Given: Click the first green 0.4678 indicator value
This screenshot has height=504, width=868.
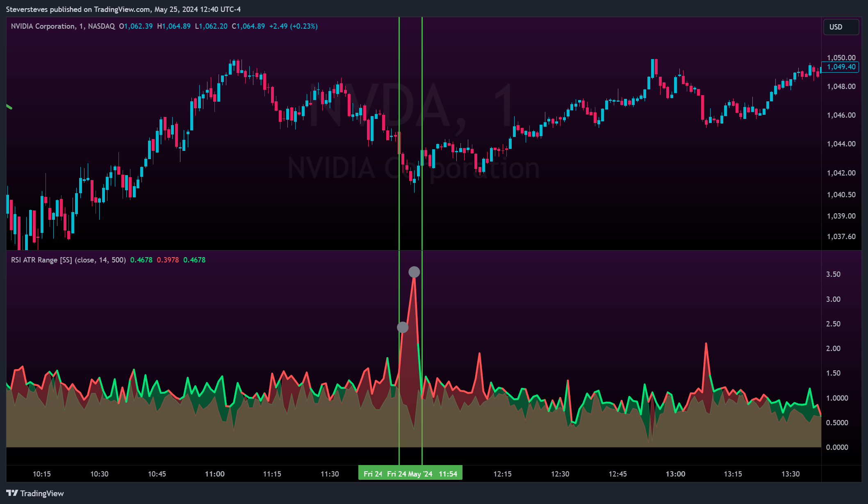Looking at the screenshot, I should click(141, 260).
